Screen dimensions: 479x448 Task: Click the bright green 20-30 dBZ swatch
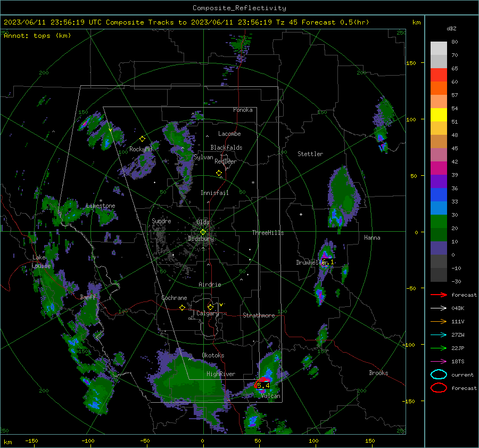click(439, 222)
